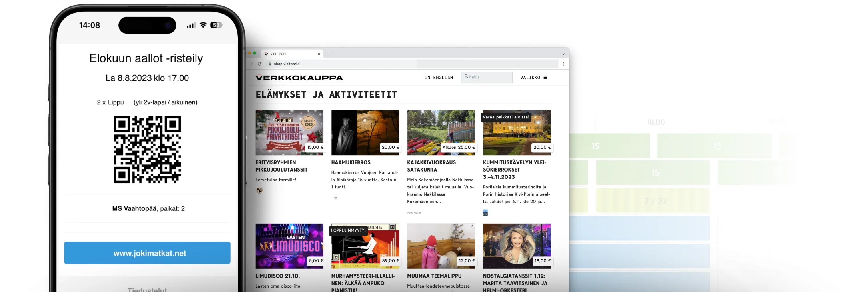Open the Limudisco product image
The height and width of the screenshot is (292, 868).
[x=289, y=246]
